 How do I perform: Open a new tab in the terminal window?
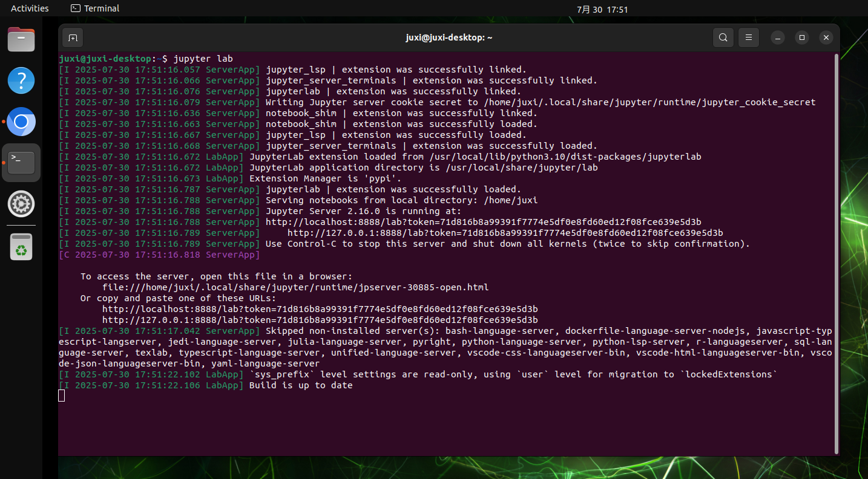click(73, 37)
